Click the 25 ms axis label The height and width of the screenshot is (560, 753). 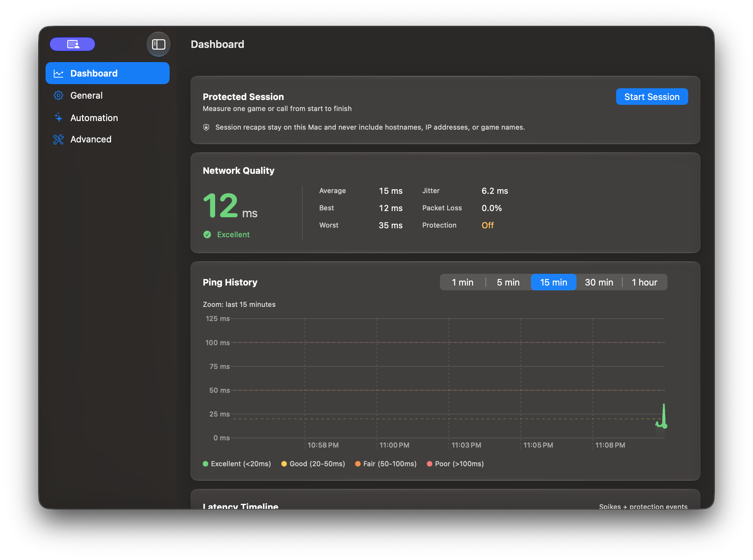click(219, 414)
